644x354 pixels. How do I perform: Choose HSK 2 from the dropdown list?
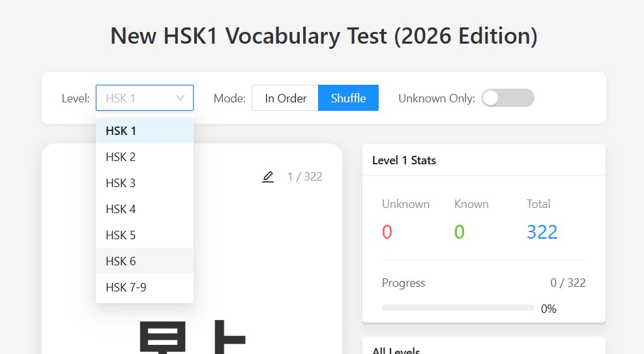click(x=145, y=157)
